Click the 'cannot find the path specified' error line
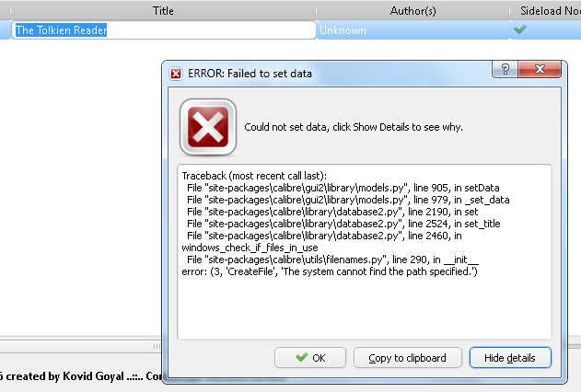581x392 pixels. click(328, 272)
